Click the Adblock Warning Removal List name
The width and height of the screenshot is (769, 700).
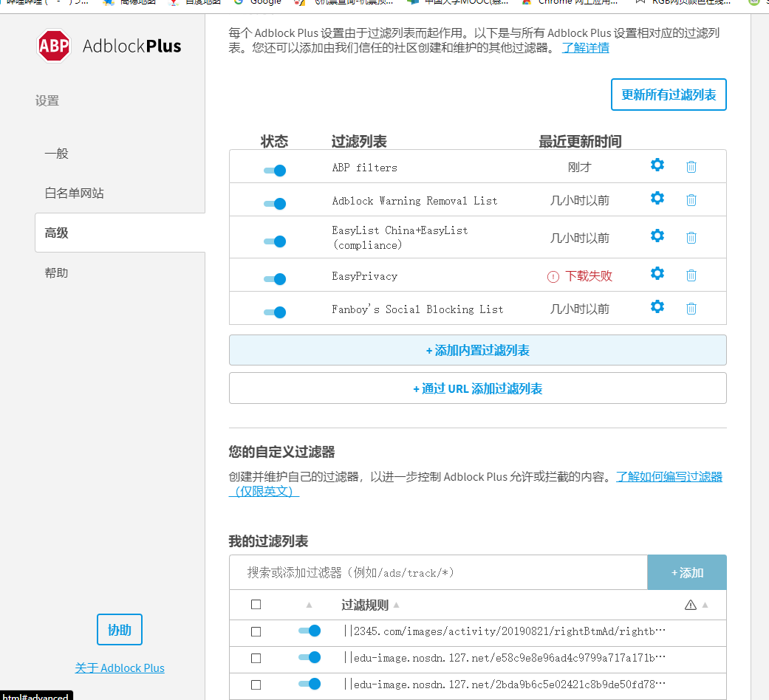click(x=414, y=201)
